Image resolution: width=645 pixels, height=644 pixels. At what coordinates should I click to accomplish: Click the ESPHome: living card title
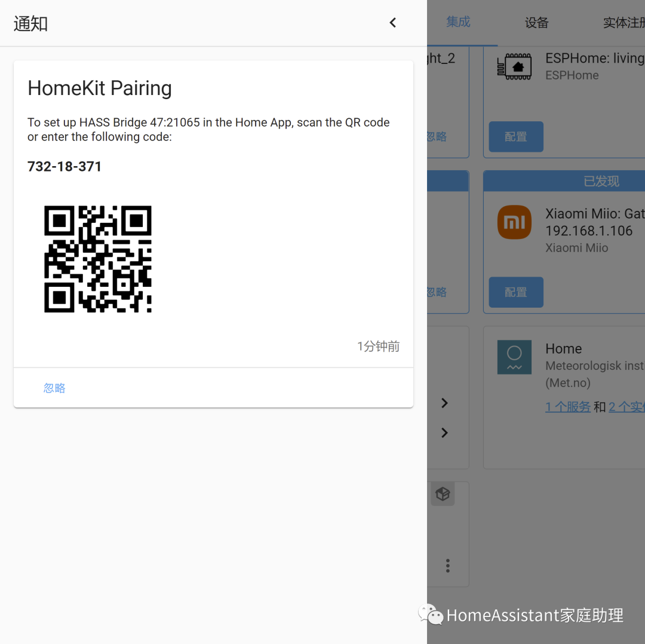click(595, 59)
